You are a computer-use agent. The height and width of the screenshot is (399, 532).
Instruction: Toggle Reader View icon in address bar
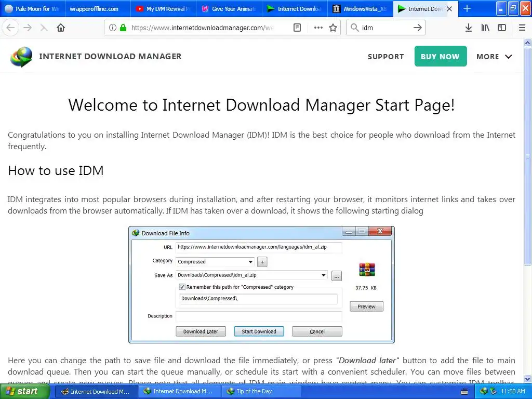(297, 28)
